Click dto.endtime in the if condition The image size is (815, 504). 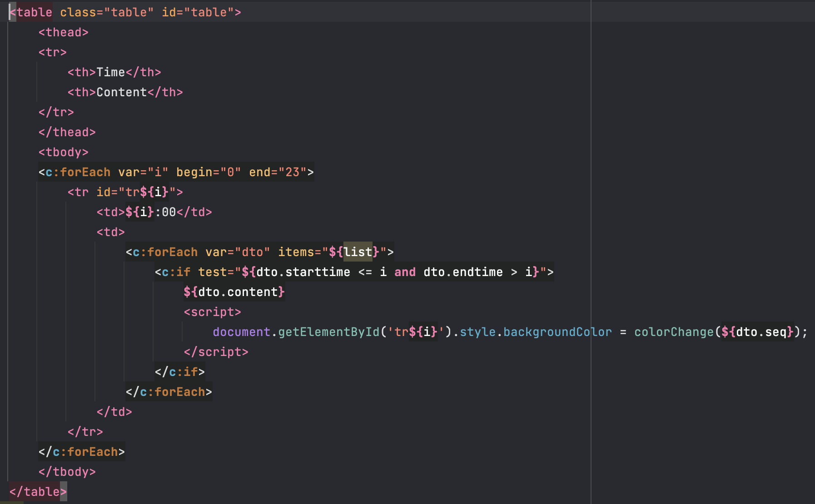[x=463, y=272]
